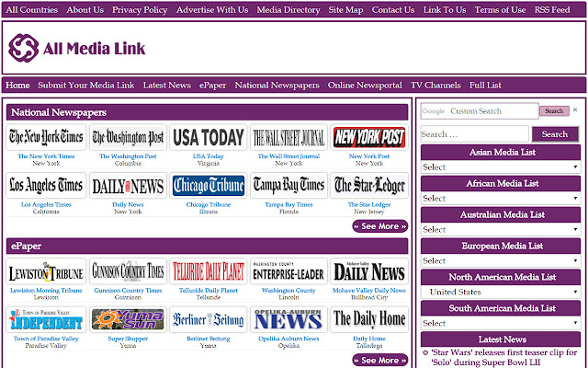Open the Lewiston Tribune logo thumbnail
The height and width of the screenshot is (368, 588).
pos(46,271)
